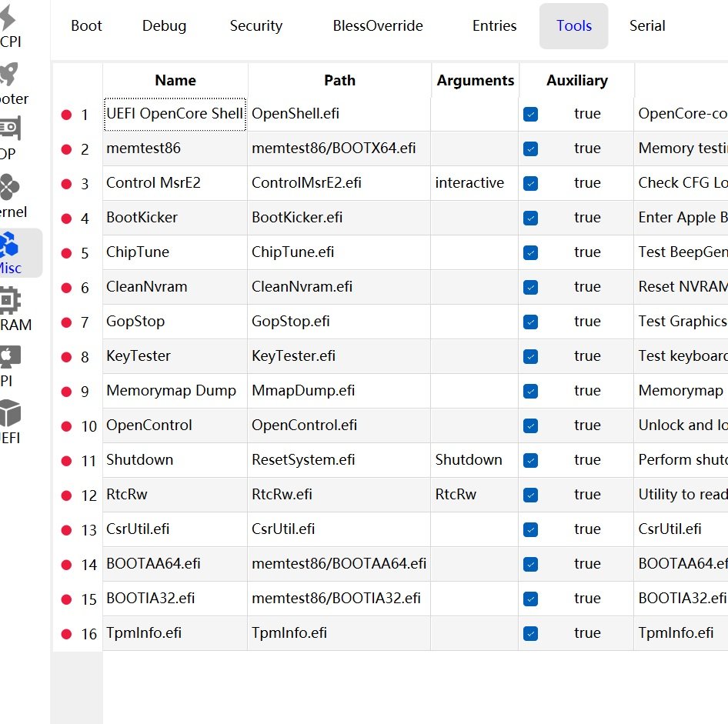Image resolution: width=728 pixels, height=724 pixels.
Task: Open the UEFI section box icon
Action: coord(9,413)
